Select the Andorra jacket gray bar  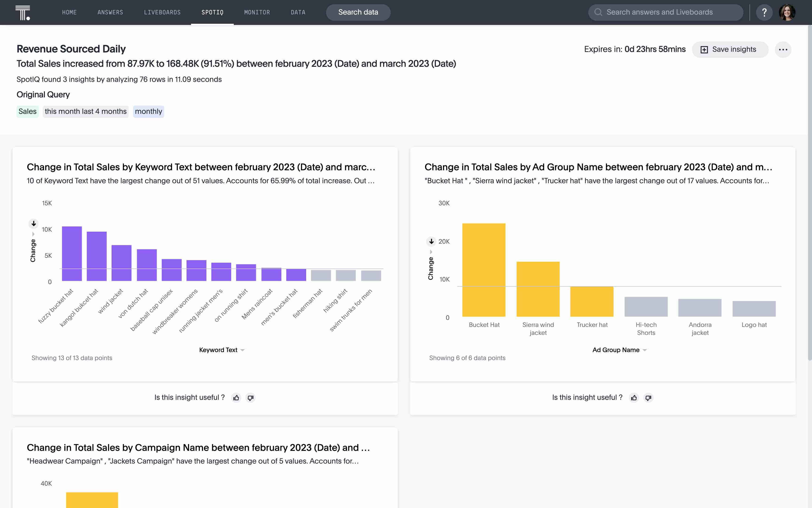[x=700, y=308]
